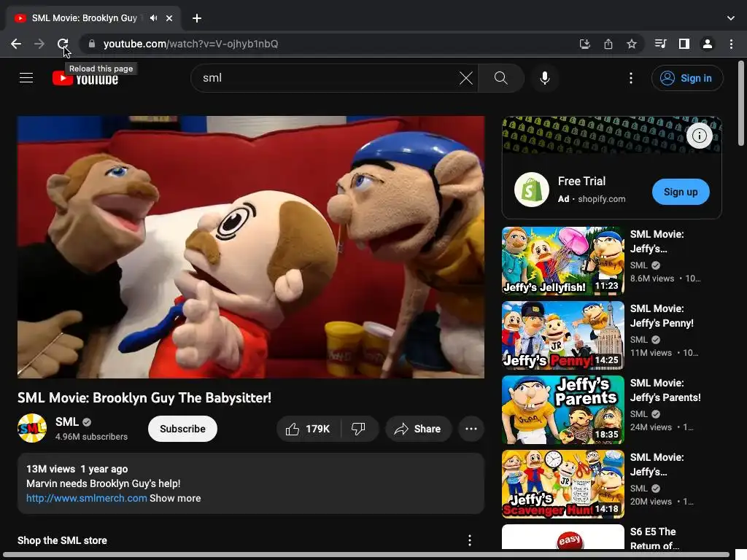
Task: Click the S6 E5 video thumbnail
Action: tap(563, 537)
